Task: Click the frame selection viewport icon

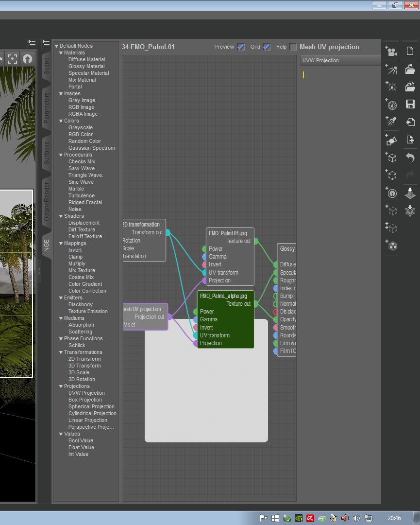Action: pyautogui.click(x=12, y=59)
